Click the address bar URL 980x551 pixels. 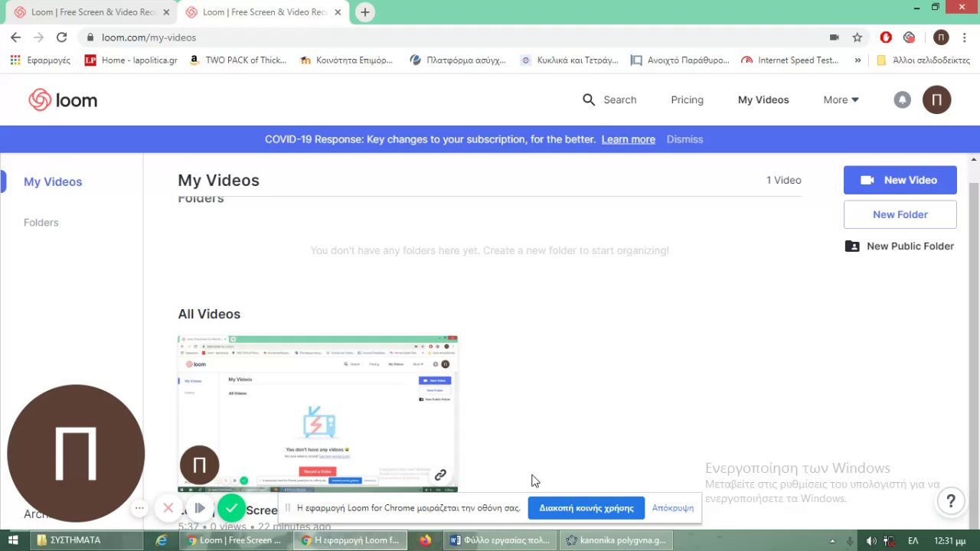(x=149, y=37)
